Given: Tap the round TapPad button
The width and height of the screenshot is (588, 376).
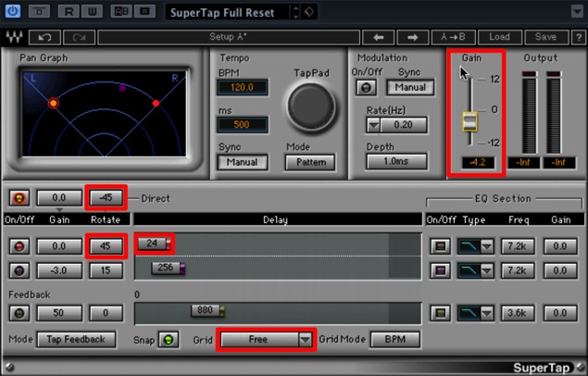Looking at the screenshot, I should [311, 107].
